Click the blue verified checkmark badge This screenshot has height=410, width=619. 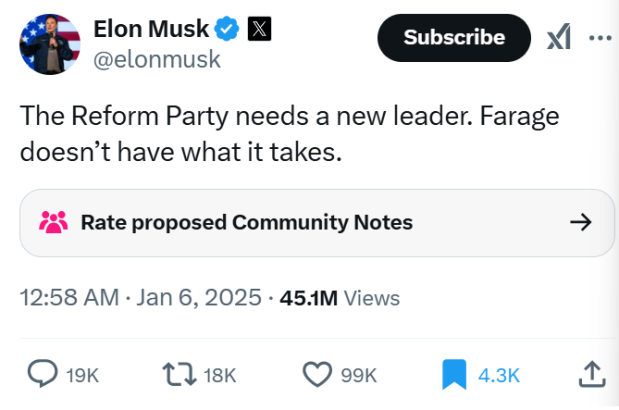click(x=228, y=30)
